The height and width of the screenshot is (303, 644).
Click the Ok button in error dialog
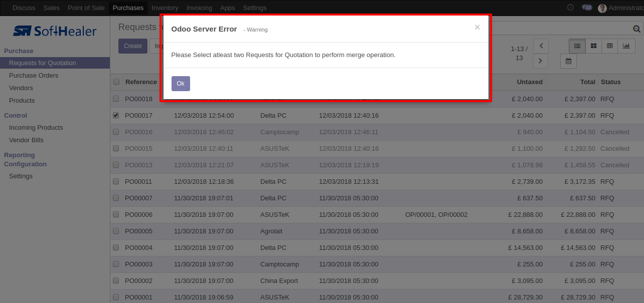(181, 84)
